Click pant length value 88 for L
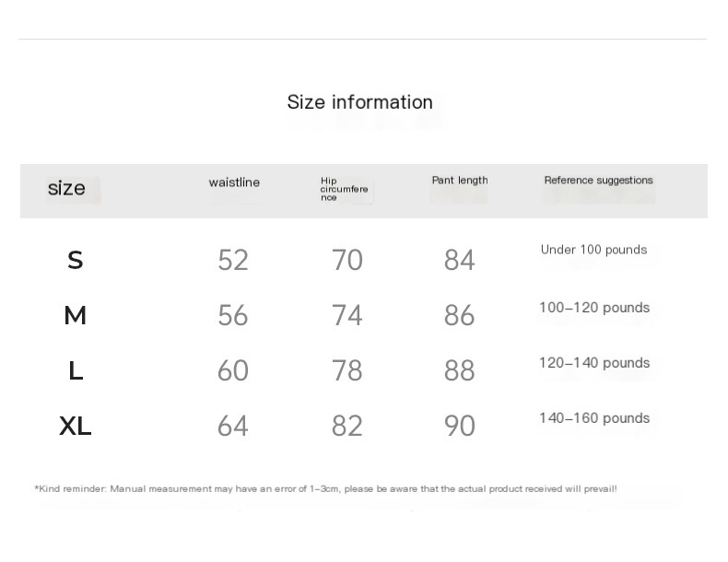Screen dimensions: 728x562 click(459, 370)
